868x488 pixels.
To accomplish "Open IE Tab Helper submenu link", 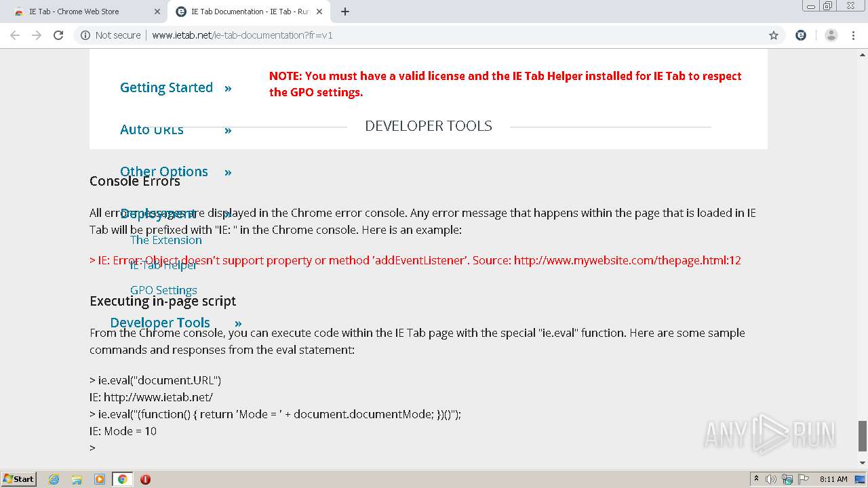I will (163, 265).
